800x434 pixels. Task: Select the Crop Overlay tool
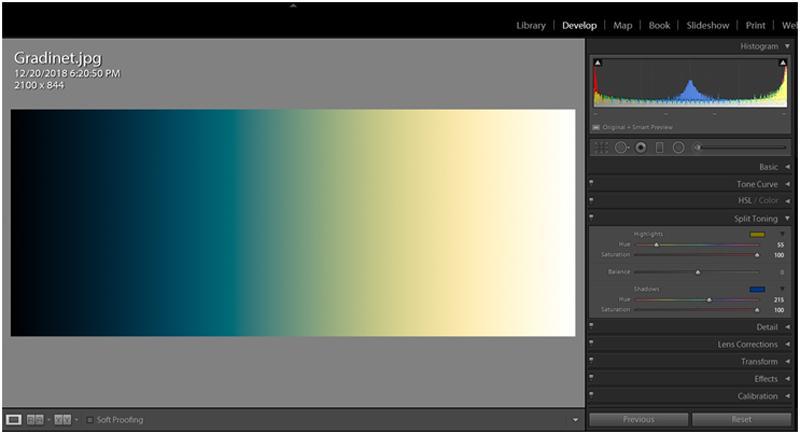601,148
